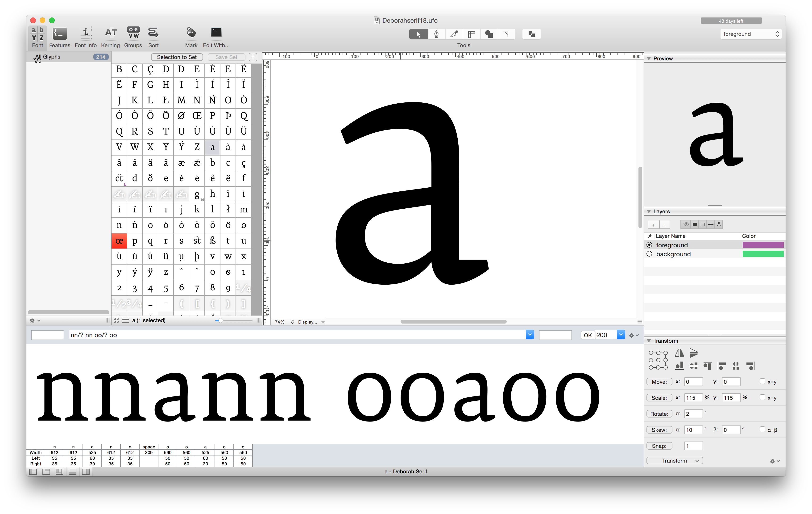This screenshot has height=514, width=812.
Task: Click the Scale button
Action: tap(659, 398)
